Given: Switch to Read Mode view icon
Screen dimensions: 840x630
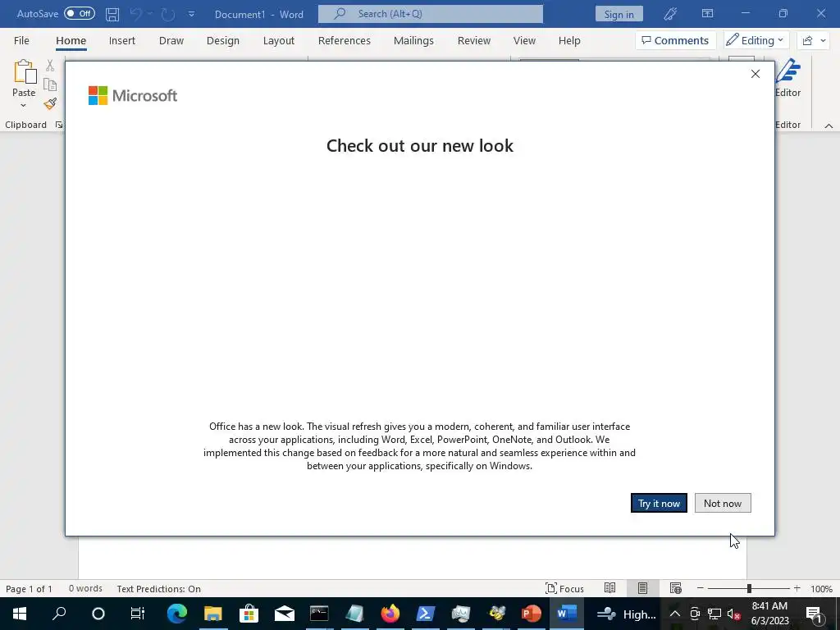Looking at the screenshot, I should click(x=609, y=588).
